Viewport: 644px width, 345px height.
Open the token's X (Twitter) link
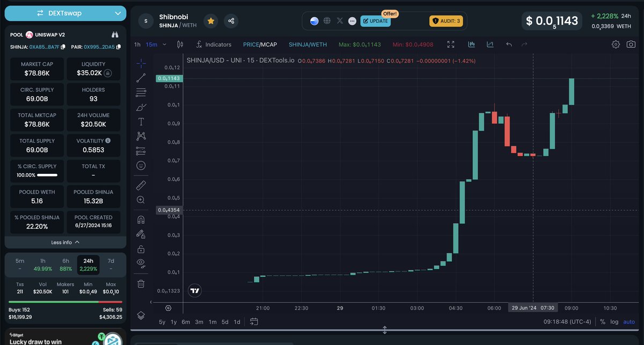[340, 21]
